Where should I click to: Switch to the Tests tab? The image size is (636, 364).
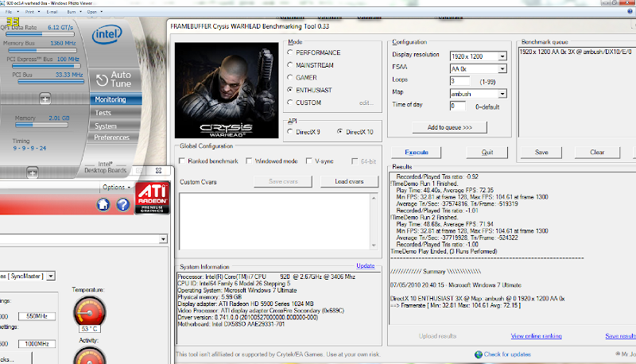[115, 113]
